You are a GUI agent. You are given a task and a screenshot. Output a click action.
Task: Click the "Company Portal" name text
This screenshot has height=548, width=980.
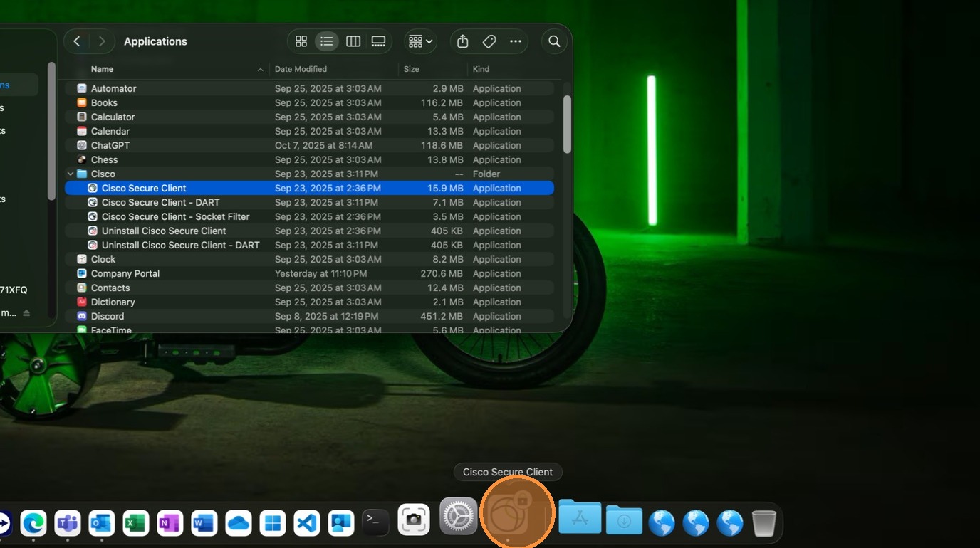125,273
